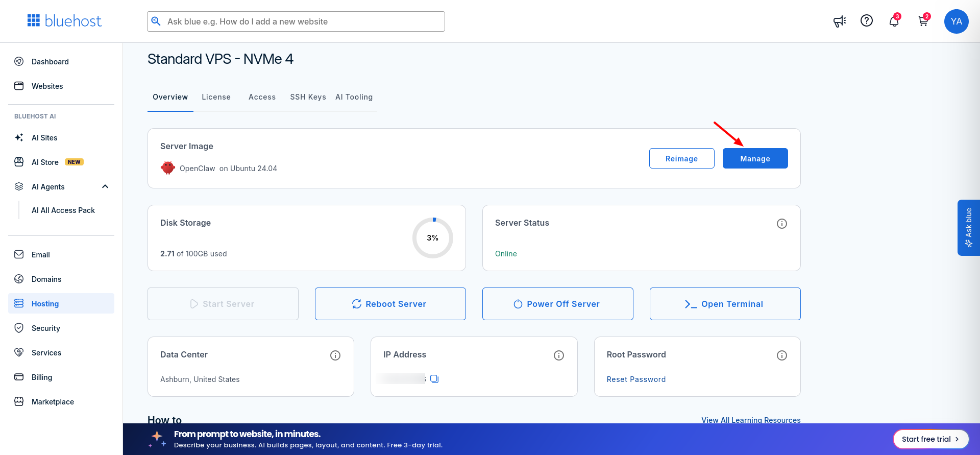Click the announcements megaphone icon
980x455 pixels.
point(840,21)
